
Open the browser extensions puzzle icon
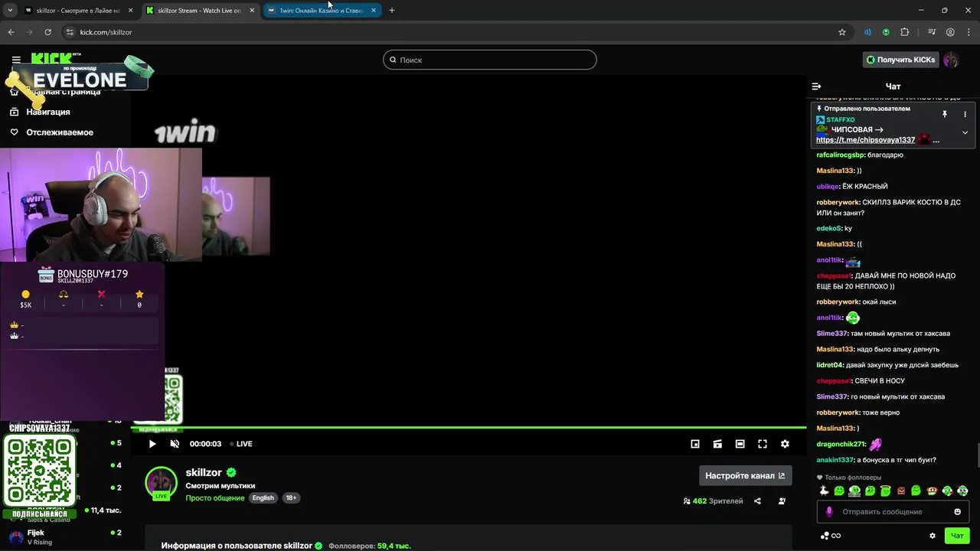[905, 32]
